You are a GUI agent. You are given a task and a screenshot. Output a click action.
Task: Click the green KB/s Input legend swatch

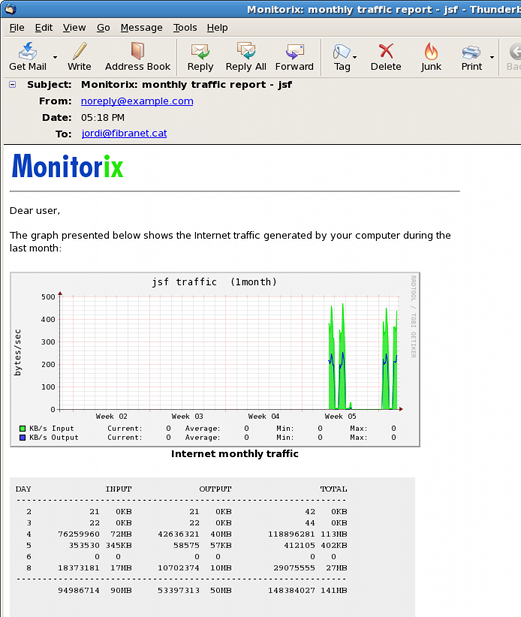click(x=23, y=429)
